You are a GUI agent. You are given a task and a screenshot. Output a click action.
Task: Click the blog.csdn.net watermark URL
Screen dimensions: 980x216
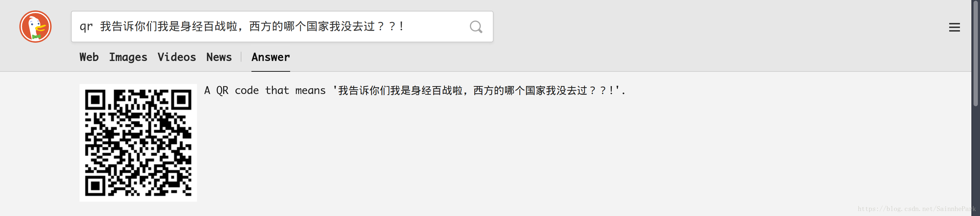(917, 209)
